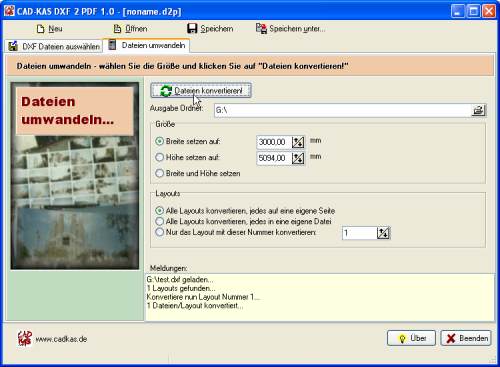Choose each layout in its own file
Screen dimensions: 500x367
[x=244, y=222]
